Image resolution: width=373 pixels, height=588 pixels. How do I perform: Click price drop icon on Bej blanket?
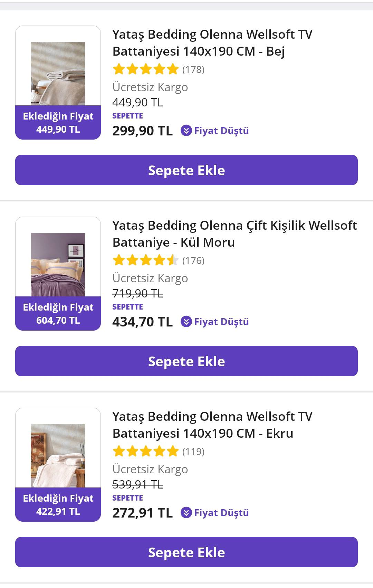[x=186, y=131]
